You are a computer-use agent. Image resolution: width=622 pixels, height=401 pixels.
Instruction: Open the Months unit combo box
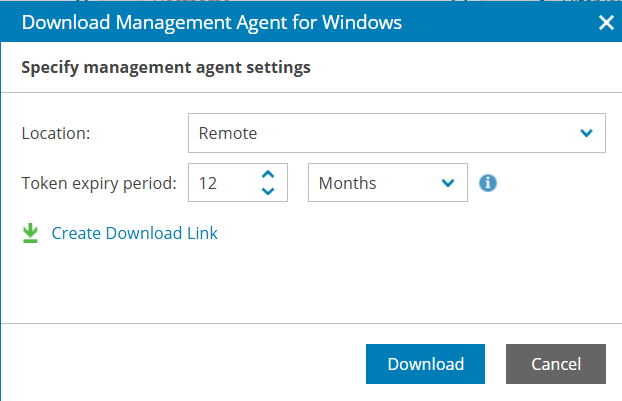click(x=388, y=182)
